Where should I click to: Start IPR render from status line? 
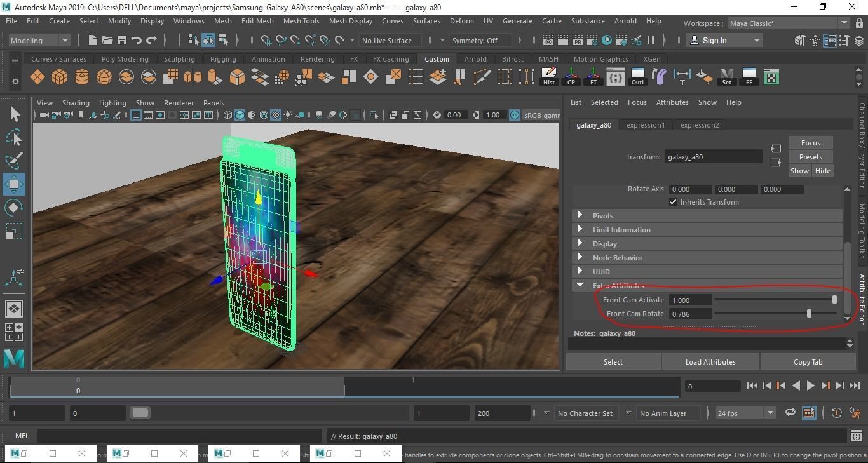tap(578, 41)
